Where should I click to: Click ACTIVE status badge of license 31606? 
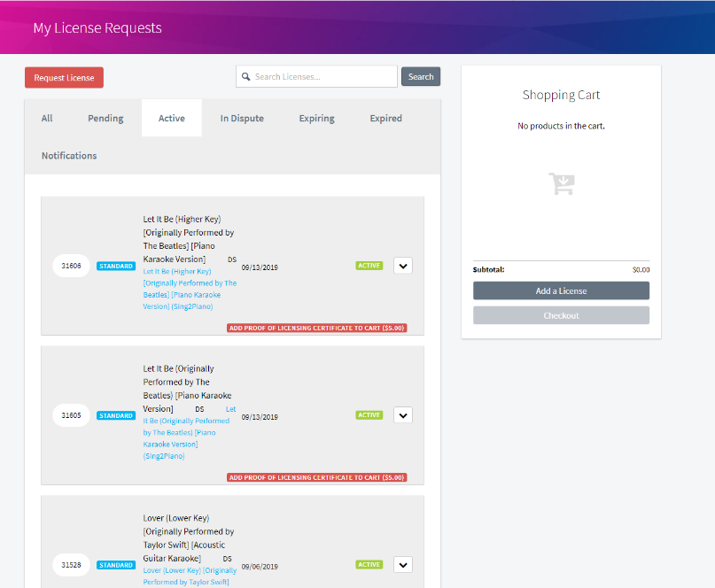pos(369,266)
